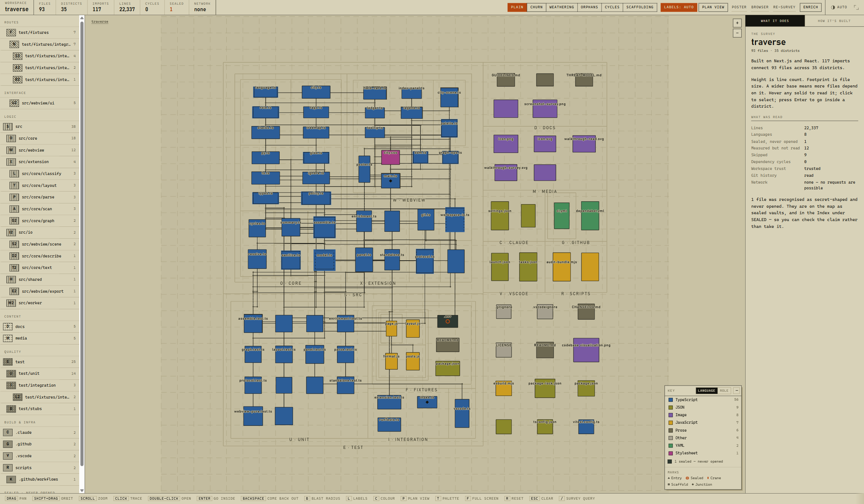The height and width of the screenshot is (504, 864).
Task: Click the traverse breadcrumb link
Action: 100,22
